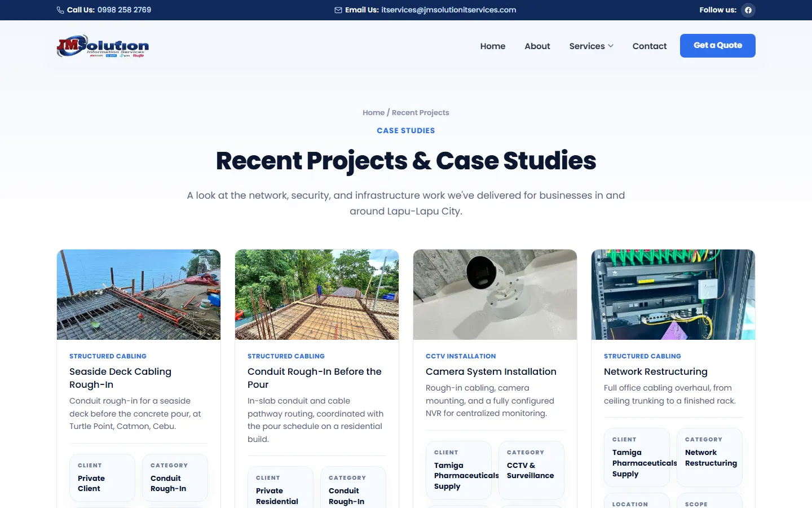The image size is (812, 508).
Task: Click the Home breadcrumb link
Action: [373, 113]
